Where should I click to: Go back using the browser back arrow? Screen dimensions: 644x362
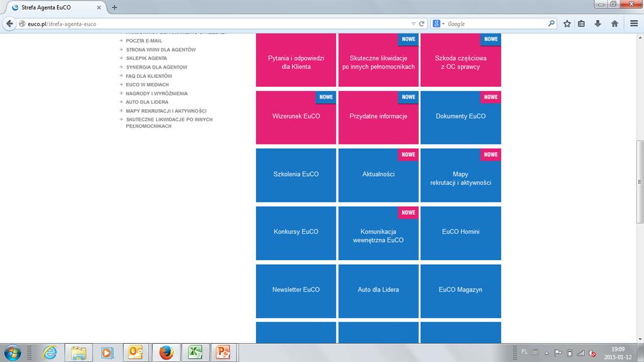9,24
